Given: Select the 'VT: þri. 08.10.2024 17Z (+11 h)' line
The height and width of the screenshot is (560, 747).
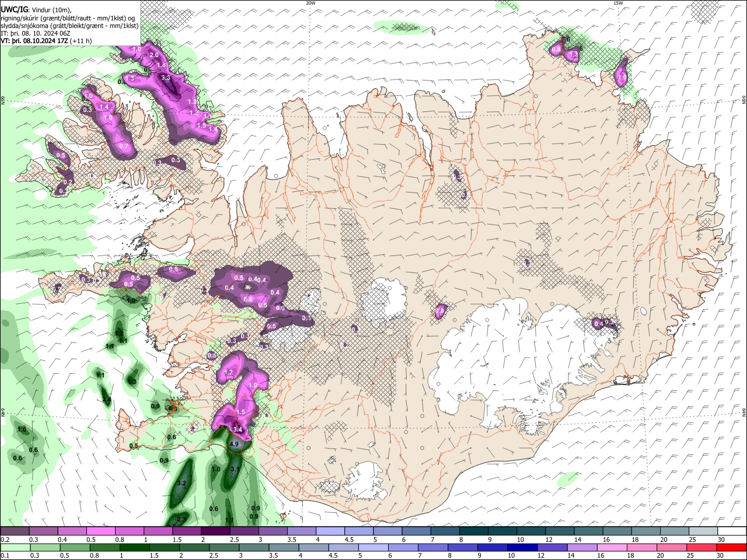Looking at the screenshot, I should click(45, 41).
